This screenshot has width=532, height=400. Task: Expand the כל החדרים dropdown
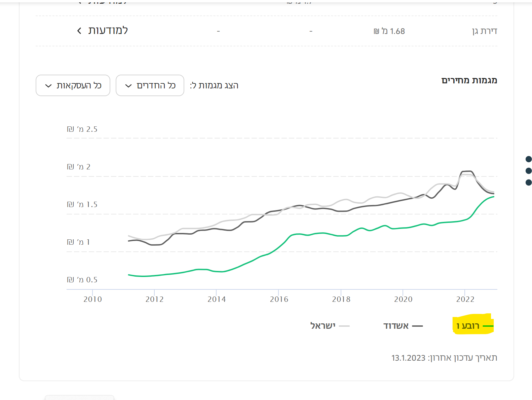(150, 85)
